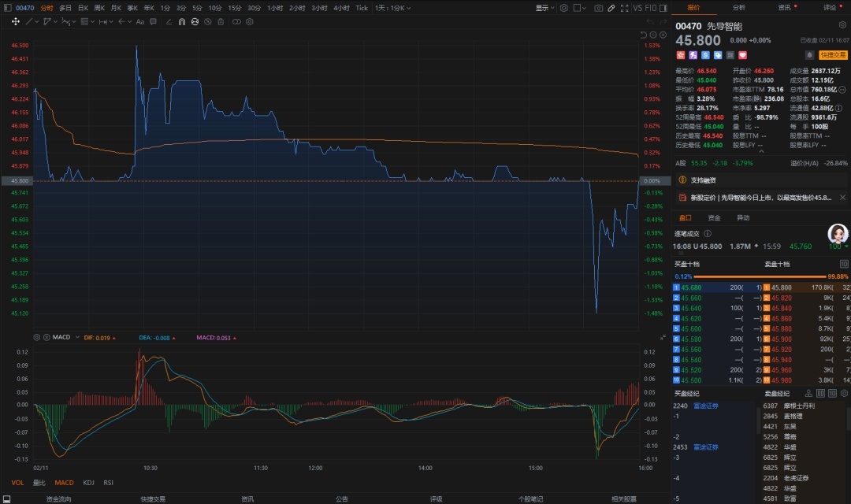Toggle the KDJ indicator

(x=88, y=483)
